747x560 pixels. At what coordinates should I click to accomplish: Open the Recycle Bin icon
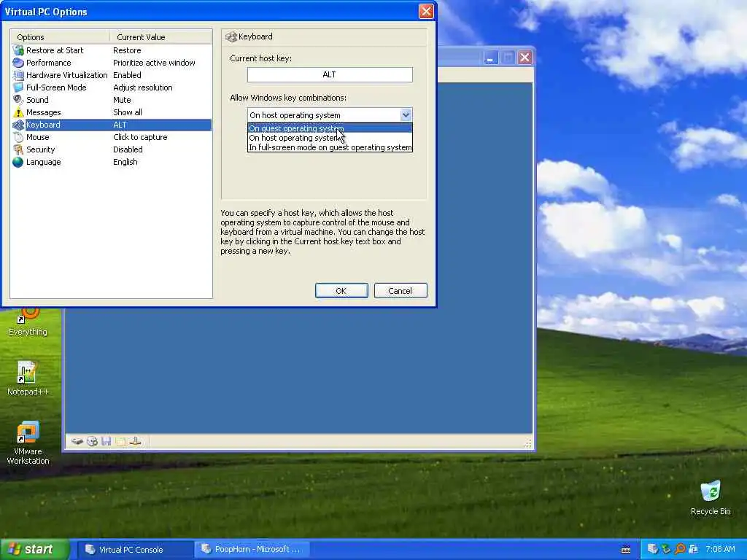click(x=711, y=497)
